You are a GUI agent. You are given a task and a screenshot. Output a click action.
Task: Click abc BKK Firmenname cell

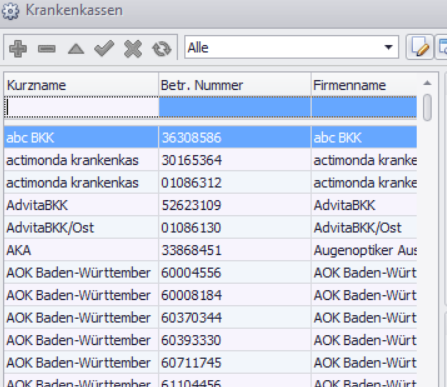pyautogui.click(x=364, y=137)
